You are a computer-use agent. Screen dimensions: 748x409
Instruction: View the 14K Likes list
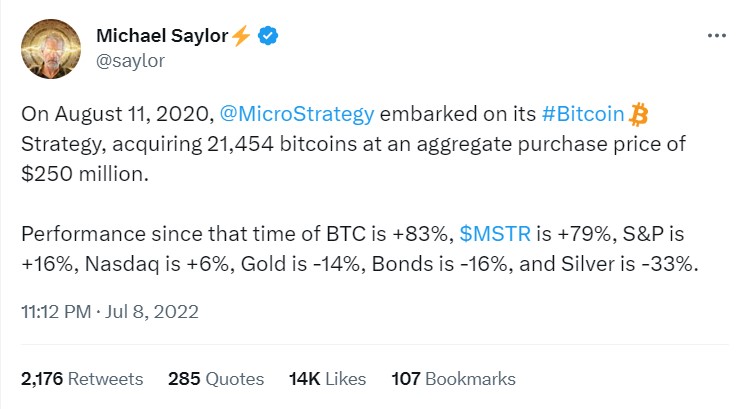[x=327, y=379]
